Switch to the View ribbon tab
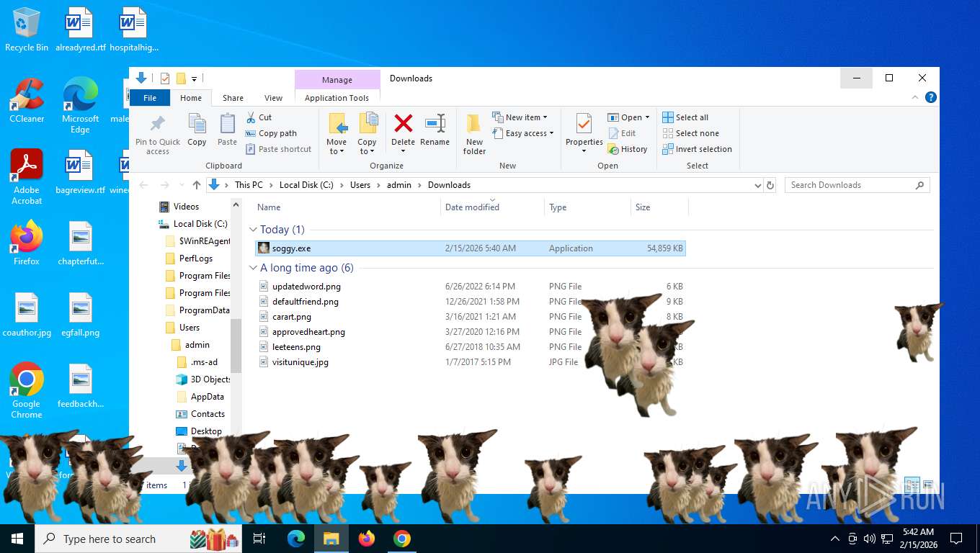Image resolution: width=980 pixels, height=553 pixels. [273, 98]
